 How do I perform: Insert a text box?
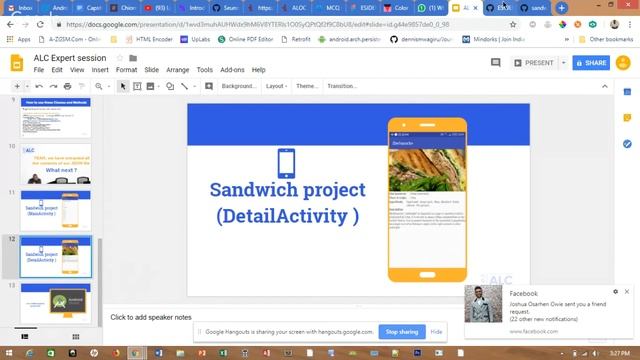(137, 86)
